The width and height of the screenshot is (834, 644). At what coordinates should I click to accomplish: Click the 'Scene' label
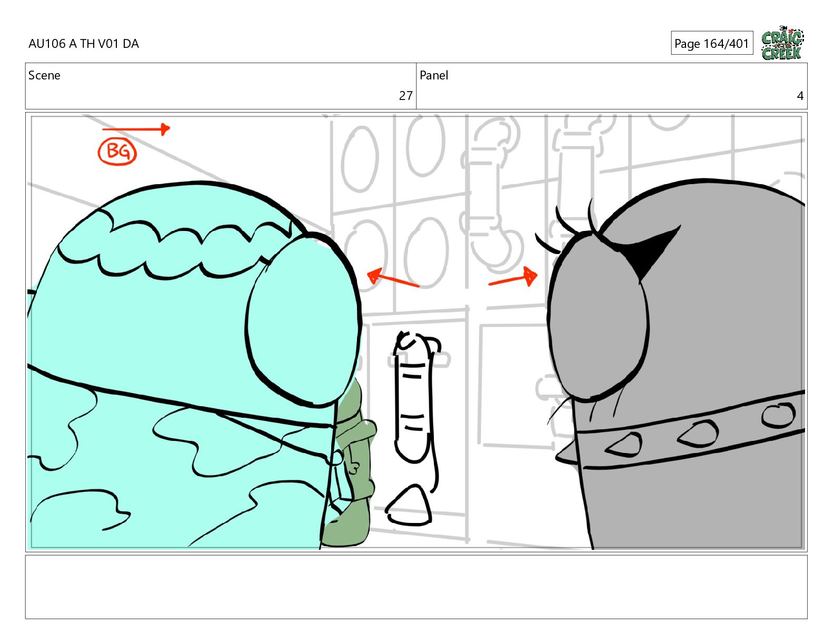coord(44,75)
